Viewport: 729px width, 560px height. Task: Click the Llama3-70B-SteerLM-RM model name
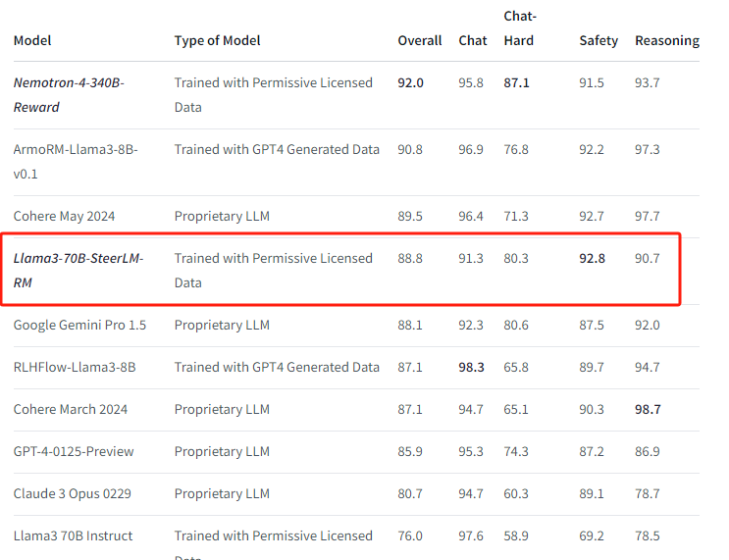pyautogui.click(x=78, y=271)
